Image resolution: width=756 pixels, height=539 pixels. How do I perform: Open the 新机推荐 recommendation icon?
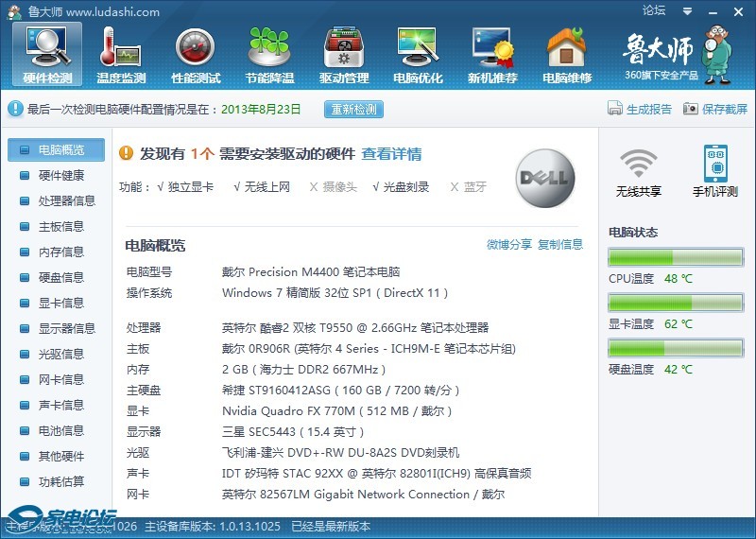pos(492,53)
